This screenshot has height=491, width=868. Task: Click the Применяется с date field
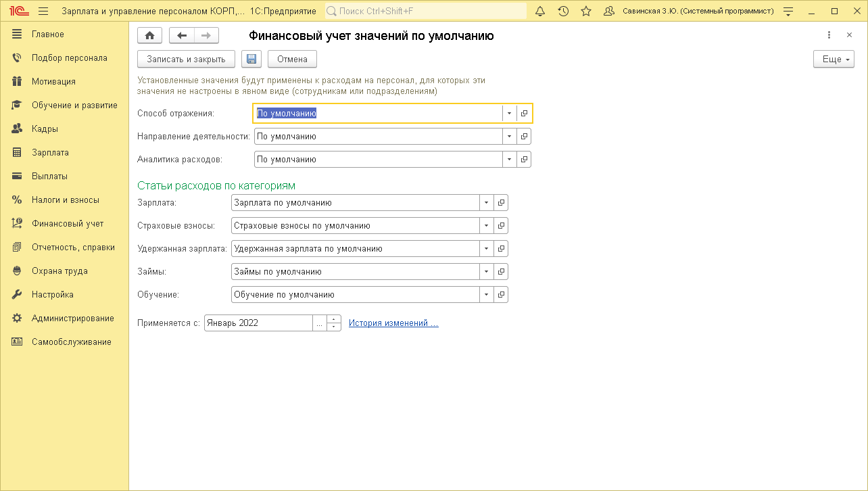point(258,323)
